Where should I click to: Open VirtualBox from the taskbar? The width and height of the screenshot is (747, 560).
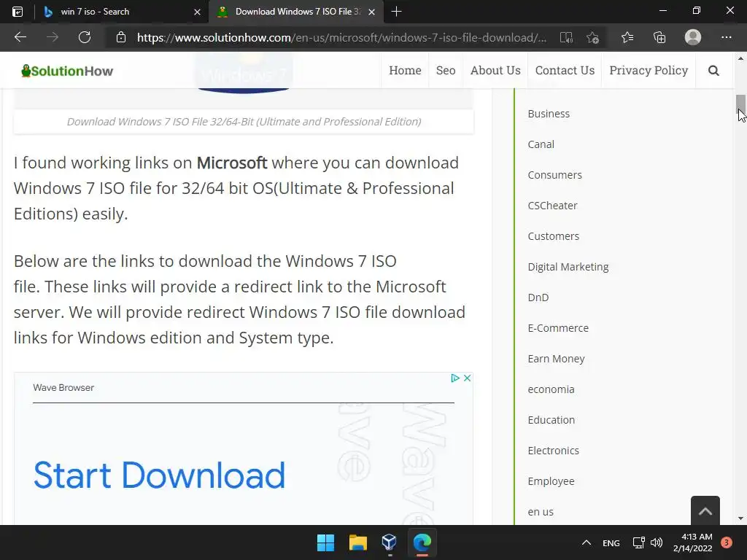[390, 542]
